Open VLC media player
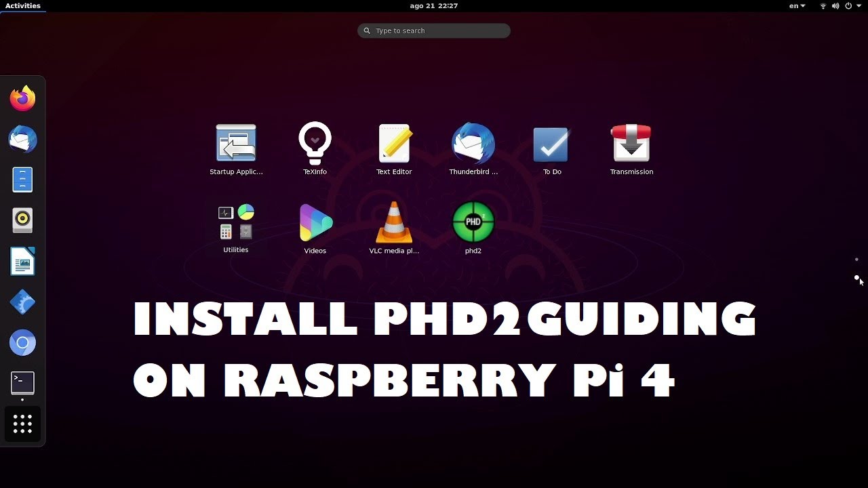The image size is (868, 488). pyautogui.click(x=394, y=228)
